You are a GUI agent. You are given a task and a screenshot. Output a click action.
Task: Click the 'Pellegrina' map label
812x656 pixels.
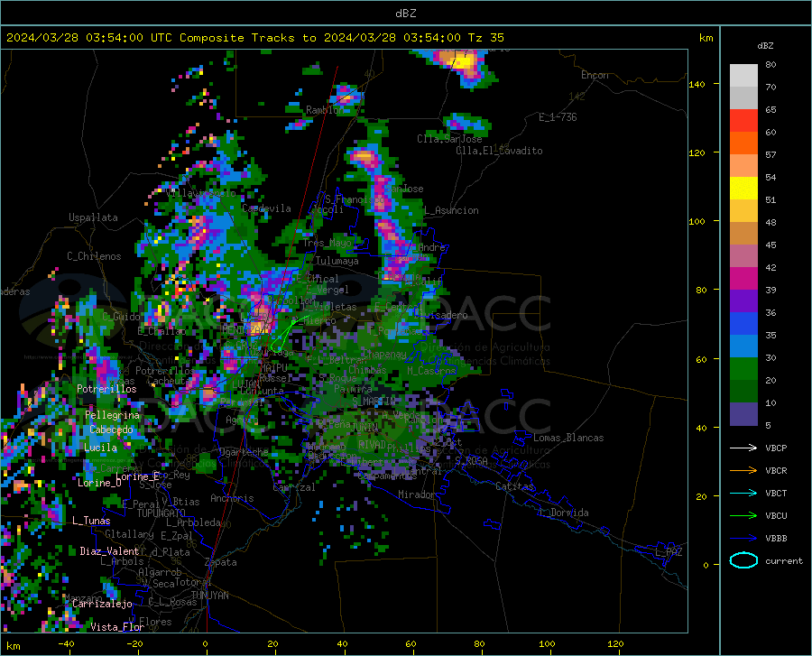113,415
